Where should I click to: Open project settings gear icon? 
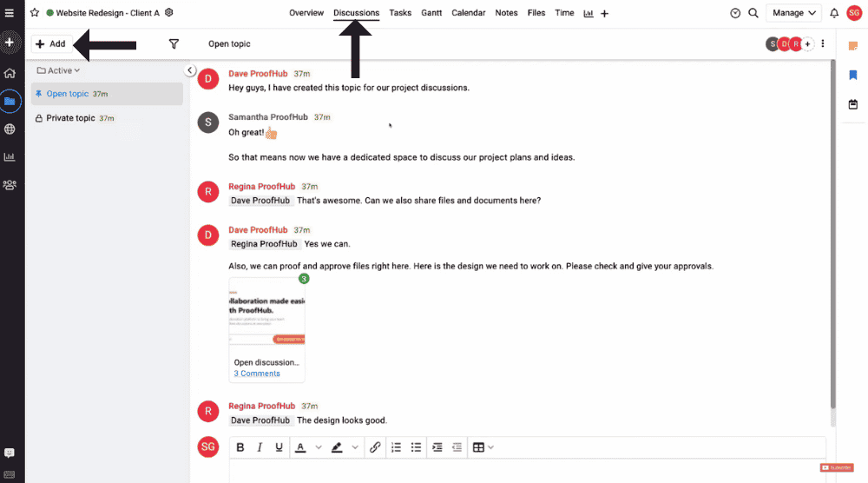[x=169, y=12]
